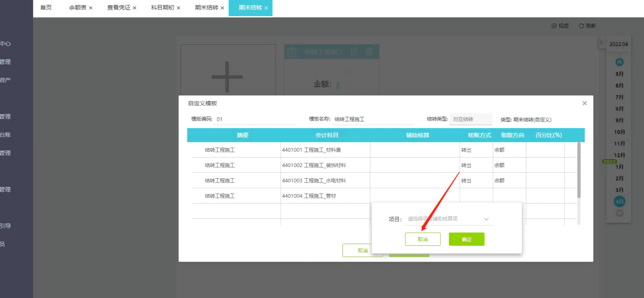Click 取消 in the project popup

[x=423, y=239]
